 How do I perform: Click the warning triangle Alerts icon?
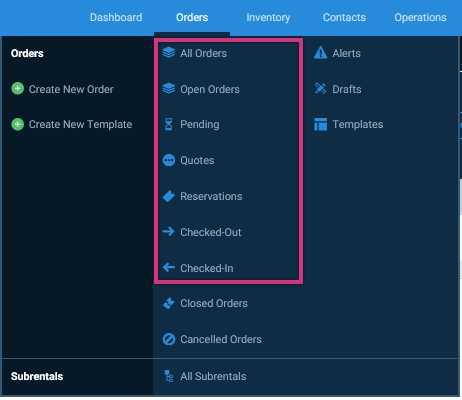click(321, 53)
